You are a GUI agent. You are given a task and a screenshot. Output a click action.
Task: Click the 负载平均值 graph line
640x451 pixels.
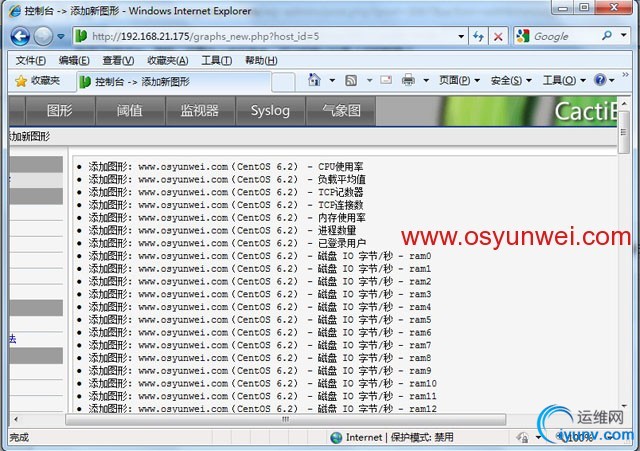227,179
